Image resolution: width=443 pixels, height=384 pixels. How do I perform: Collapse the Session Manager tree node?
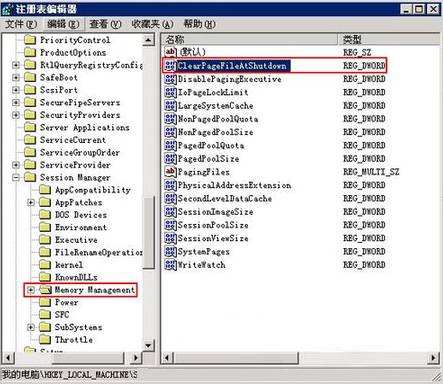[x=16, y=177]
